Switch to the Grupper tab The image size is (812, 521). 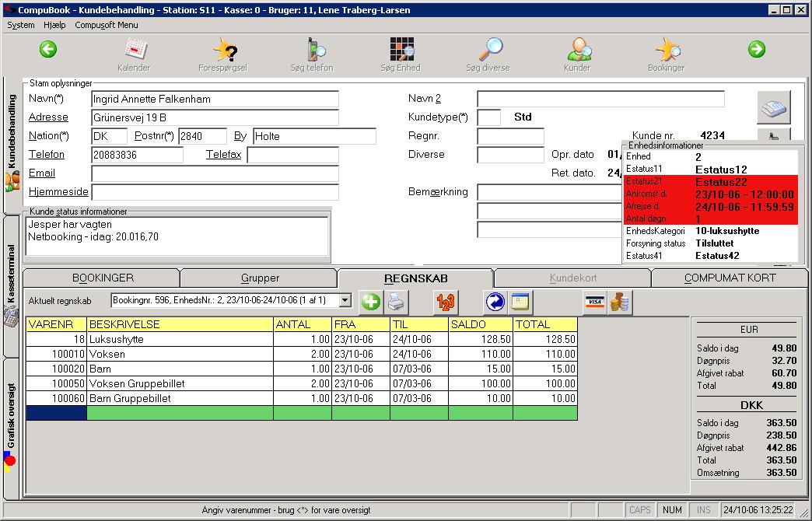(x=260, y=278)
